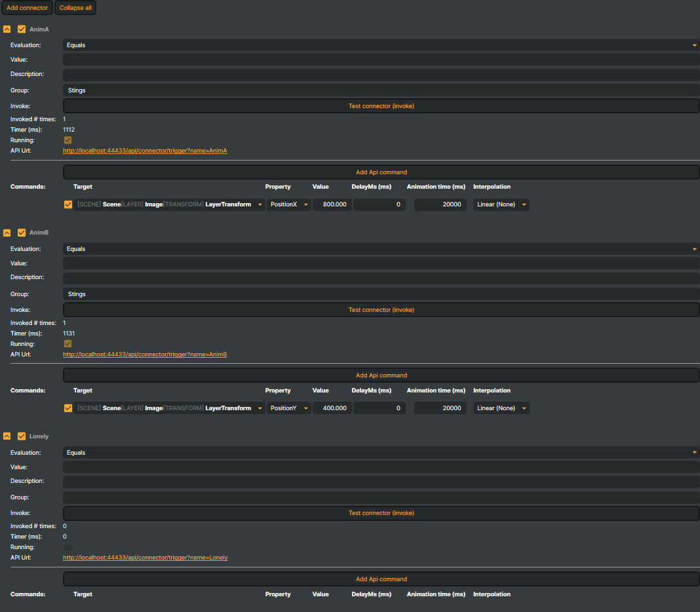
Task: Open the PositionX property dropdown
Action: (x=289, y=204)
